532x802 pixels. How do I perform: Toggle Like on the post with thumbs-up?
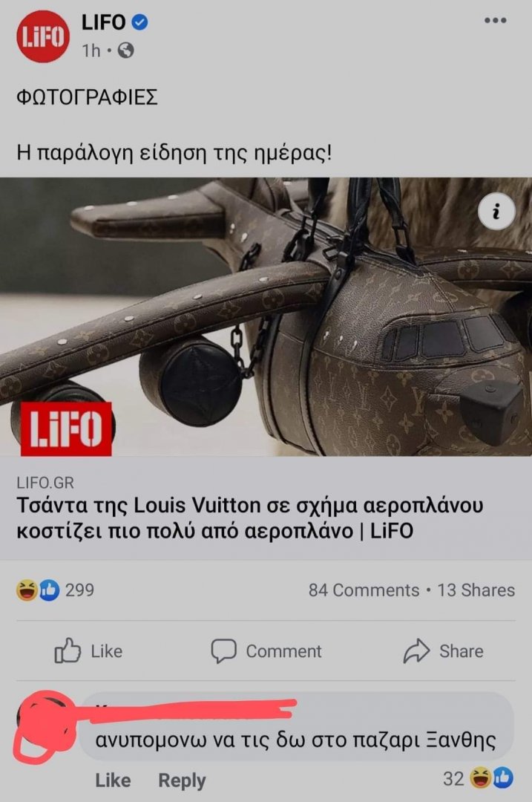88,651
